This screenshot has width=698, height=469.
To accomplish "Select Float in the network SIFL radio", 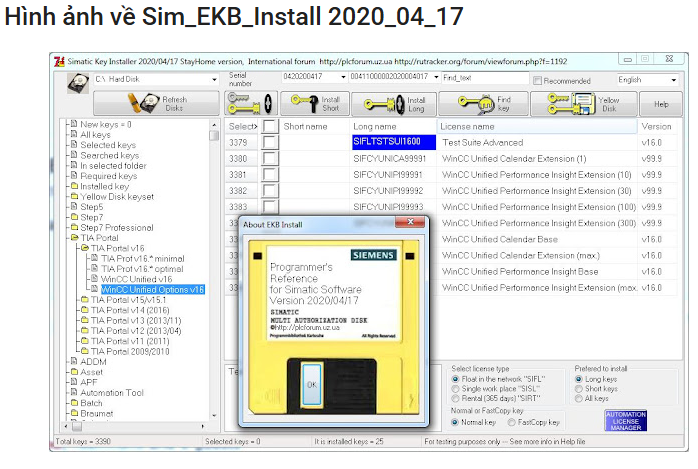I will [x=455, y=379].
